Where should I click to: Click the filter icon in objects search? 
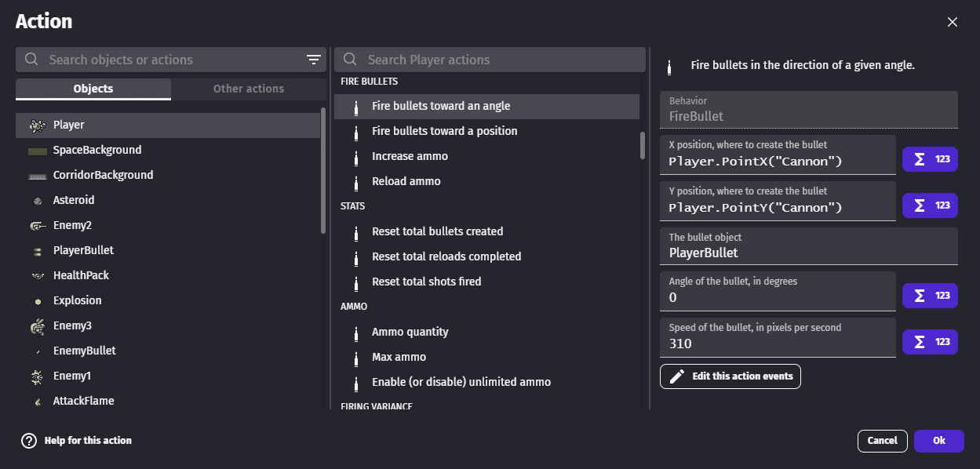coord(313,60)
